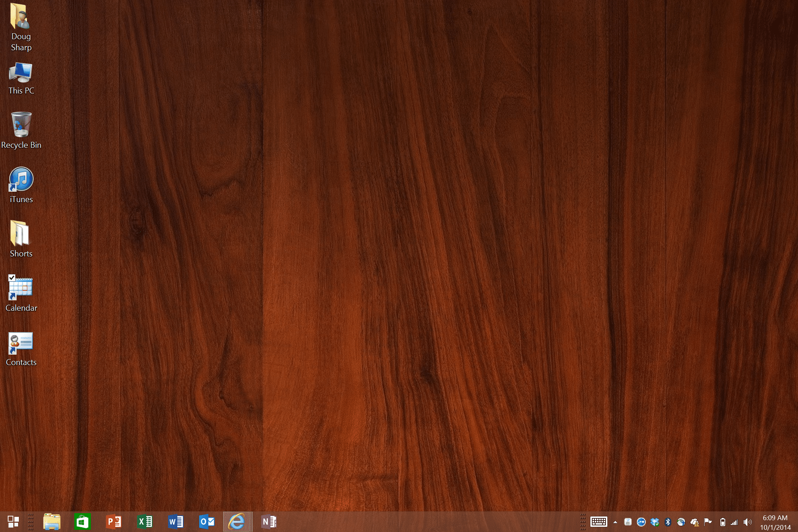
Task: Open the Windows Start button
Action: [13, 522]
